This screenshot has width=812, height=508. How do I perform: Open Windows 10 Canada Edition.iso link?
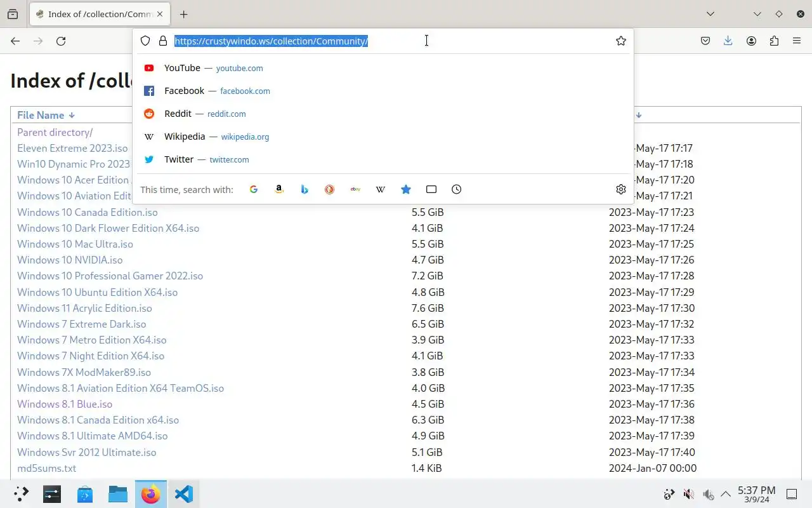tap(88, 212)
